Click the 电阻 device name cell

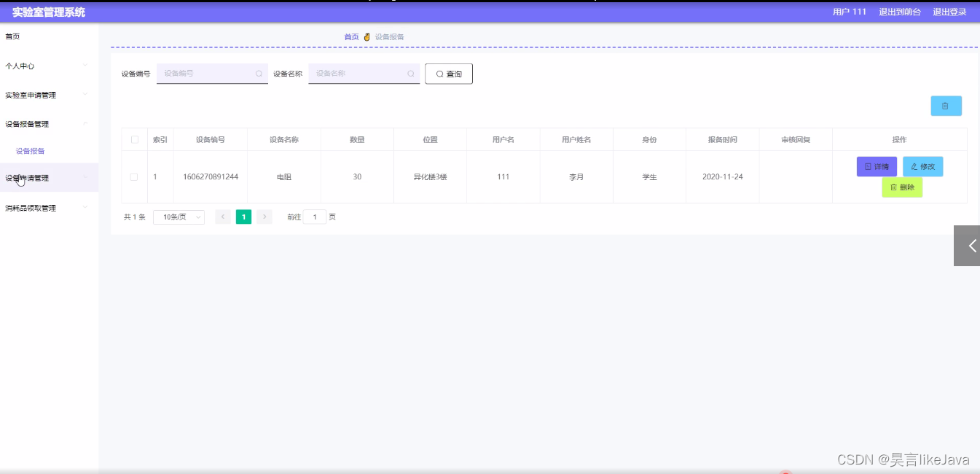coord(284,177)
